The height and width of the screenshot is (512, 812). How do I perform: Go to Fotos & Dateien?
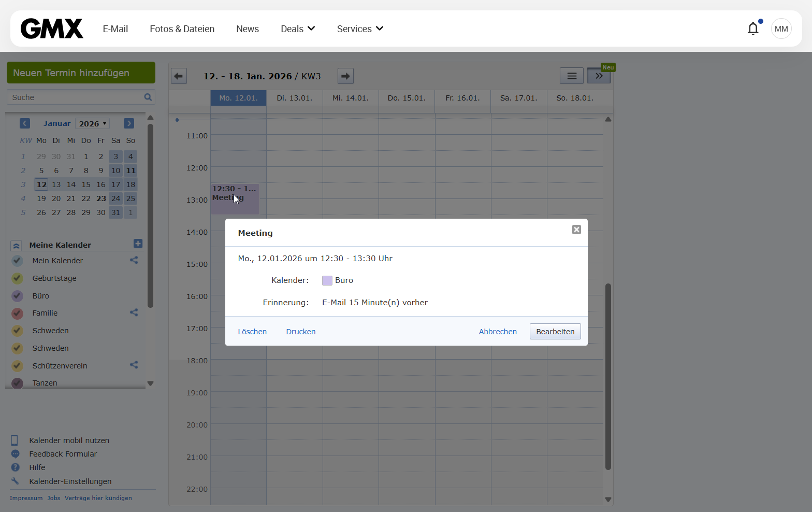click(x=182, y=29)
